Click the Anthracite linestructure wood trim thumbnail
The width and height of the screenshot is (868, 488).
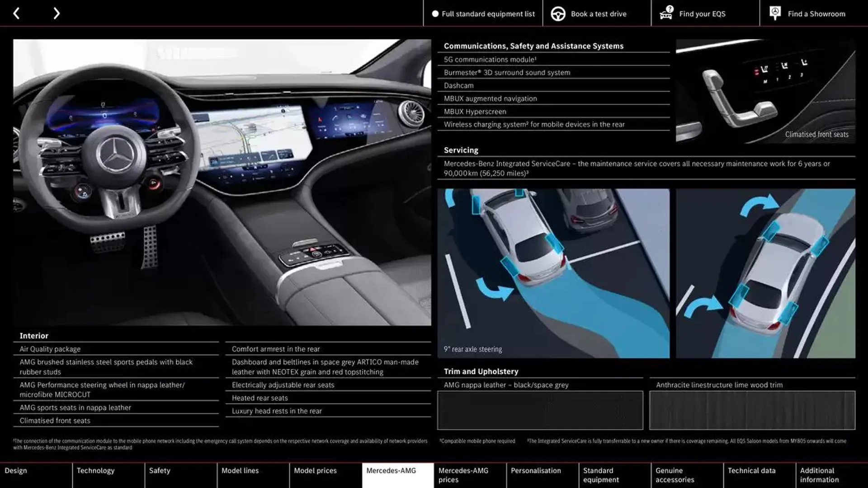coord(752,410)
